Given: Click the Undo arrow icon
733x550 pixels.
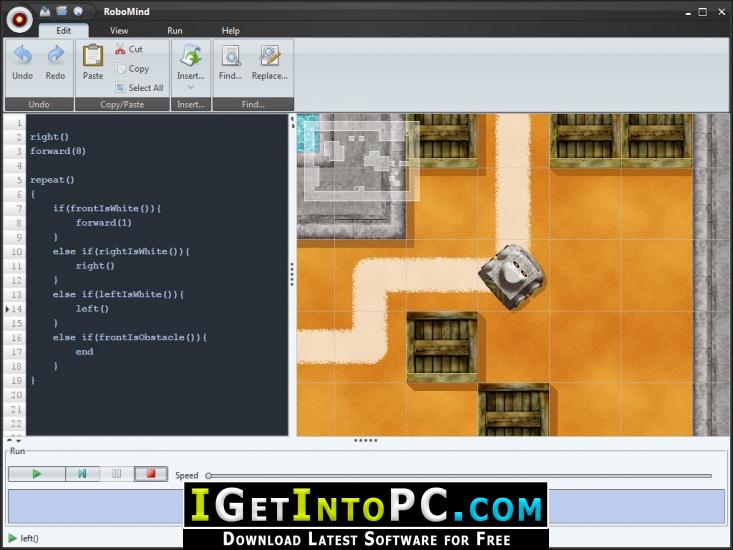Looking at the screenshot, I should click(x=22, y=57).
